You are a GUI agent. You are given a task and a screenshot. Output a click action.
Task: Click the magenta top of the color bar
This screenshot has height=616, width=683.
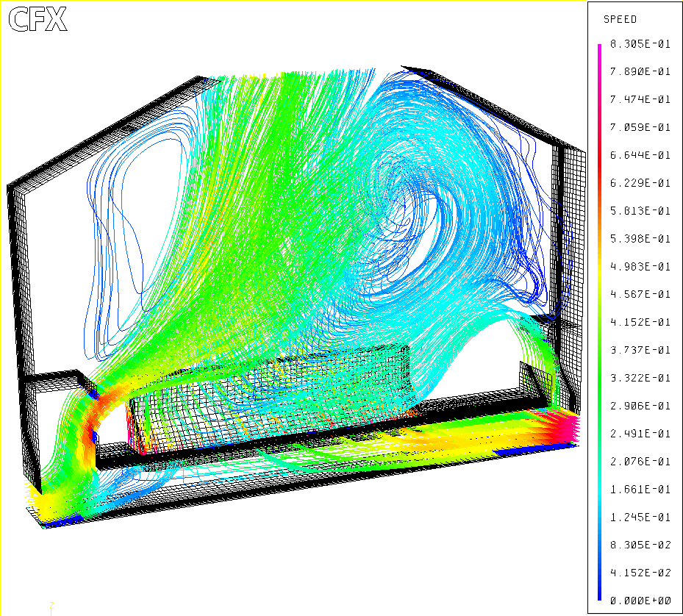[600, 49]
